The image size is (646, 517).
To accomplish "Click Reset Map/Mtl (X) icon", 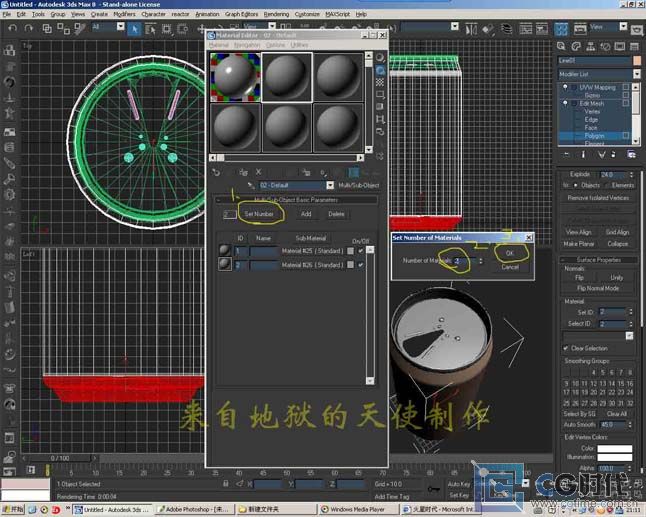I will pyautogui.click(x=258, y=172).
